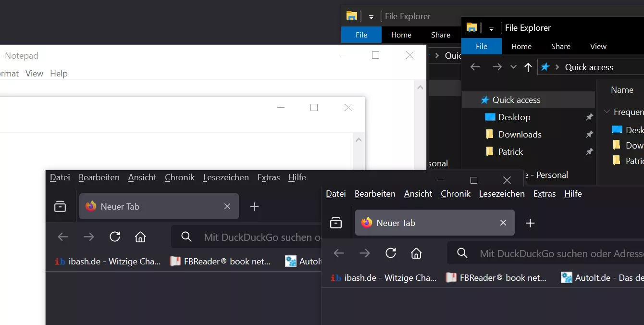The width and height of the screenshot is (644, 325).
Task: Click the back arrow in front File Explorer
Action: coord(475,67)
